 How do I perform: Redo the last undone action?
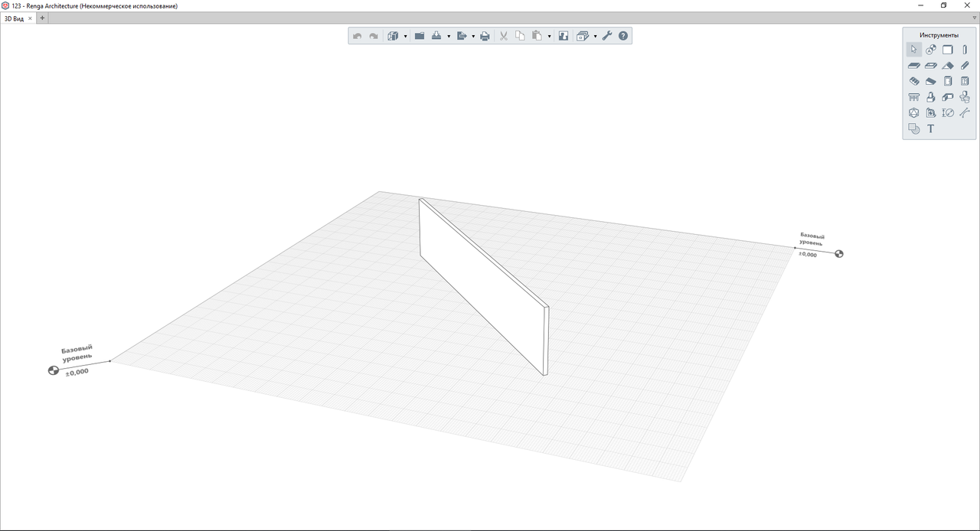point(374,36)
